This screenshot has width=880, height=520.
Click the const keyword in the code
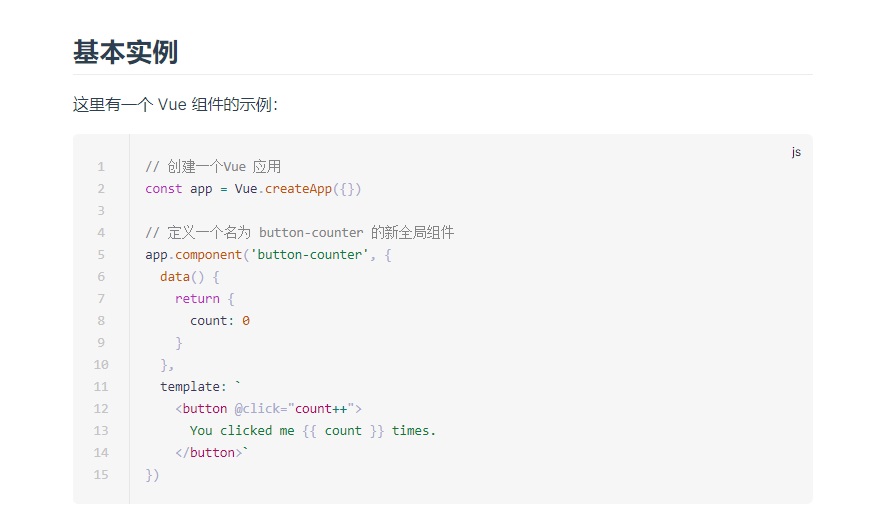point(164,189)
